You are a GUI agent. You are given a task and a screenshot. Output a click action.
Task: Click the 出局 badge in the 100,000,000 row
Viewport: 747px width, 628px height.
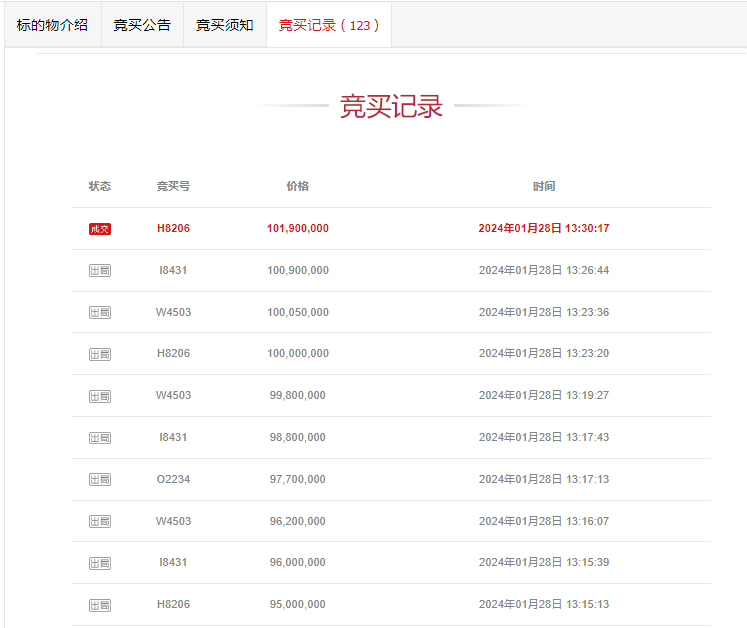tap(100, 354)
